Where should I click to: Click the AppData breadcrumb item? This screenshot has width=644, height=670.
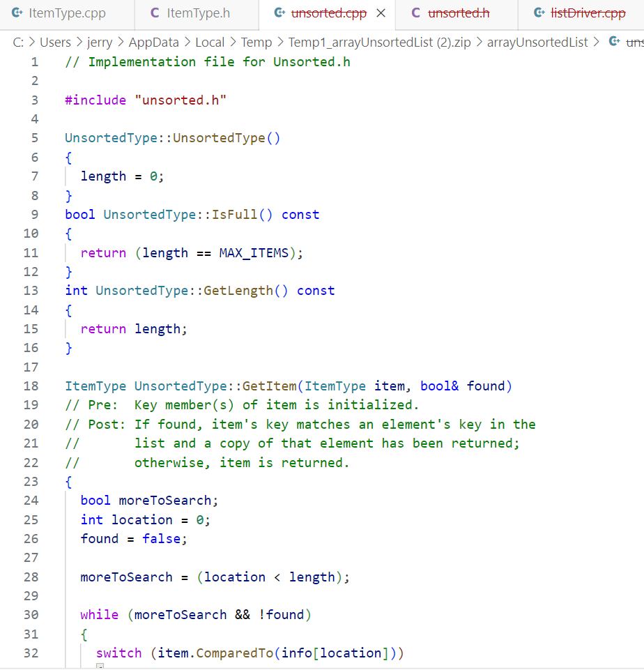click(x=154, y=42)
